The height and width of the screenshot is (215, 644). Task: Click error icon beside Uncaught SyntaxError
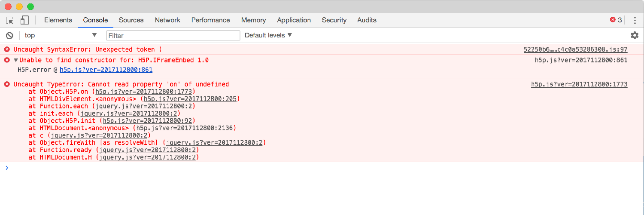[7, 49]
